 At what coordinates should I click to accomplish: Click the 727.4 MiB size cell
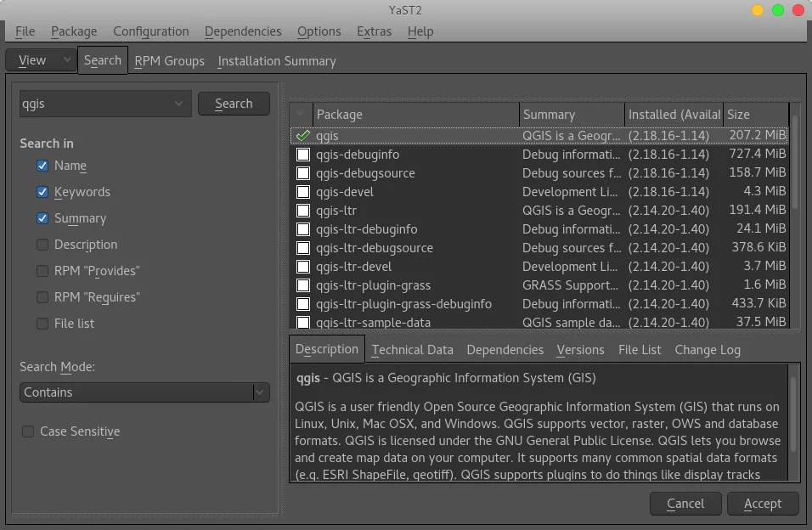point(757,154)
